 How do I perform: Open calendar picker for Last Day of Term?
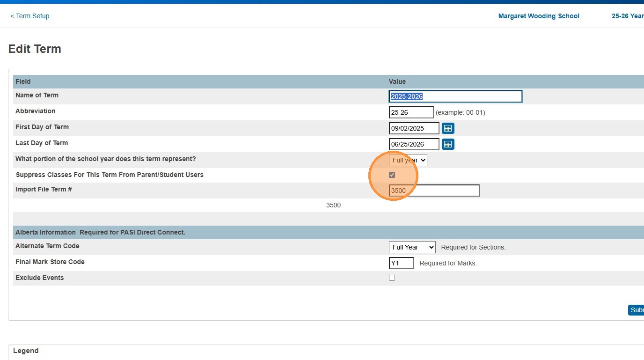[x=448, y=144]
